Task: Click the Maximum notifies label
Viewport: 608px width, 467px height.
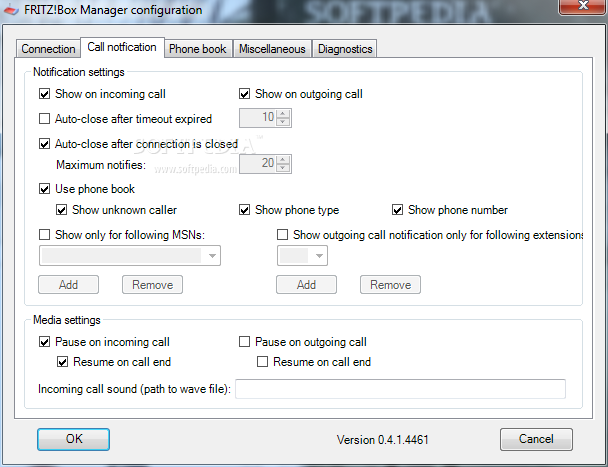Action: tap(101, 165)
